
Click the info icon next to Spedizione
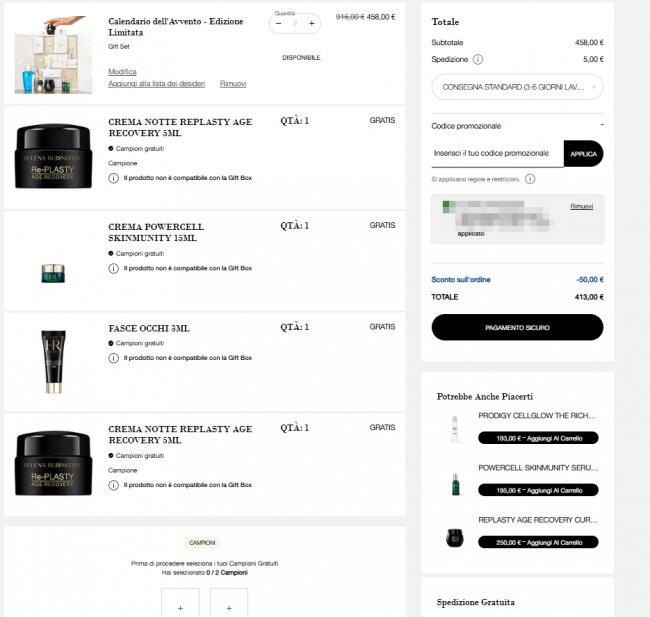point(478,59)
